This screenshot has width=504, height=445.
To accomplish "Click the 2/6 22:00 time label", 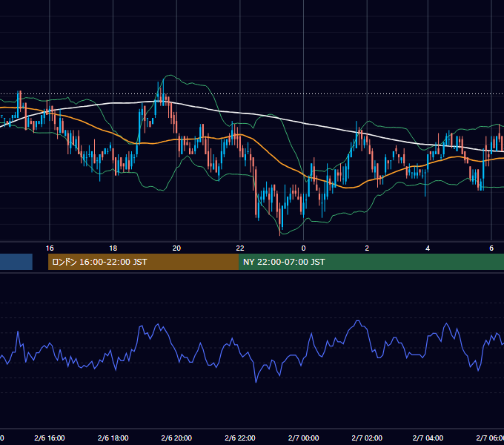I will pyautogui.click(x=240, y=438).
